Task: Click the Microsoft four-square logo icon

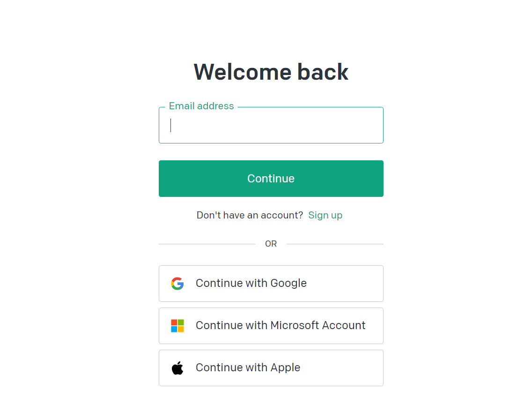Action: (177, 326)
